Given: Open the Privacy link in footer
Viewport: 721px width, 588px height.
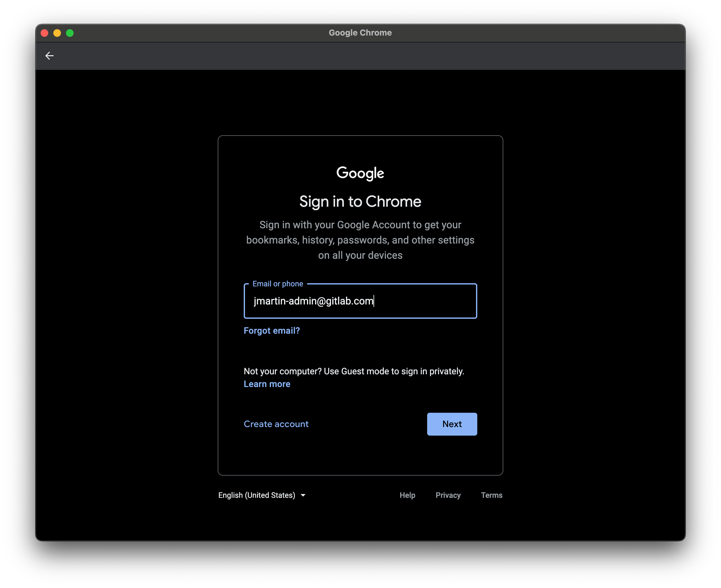Looking at the screenshot, I should tap(448, 495).
